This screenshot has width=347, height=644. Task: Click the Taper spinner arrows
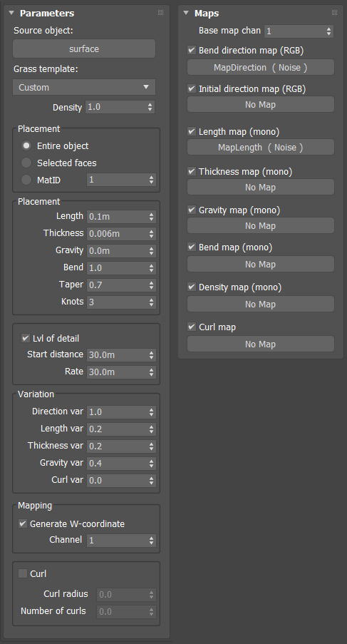[151, 285]
